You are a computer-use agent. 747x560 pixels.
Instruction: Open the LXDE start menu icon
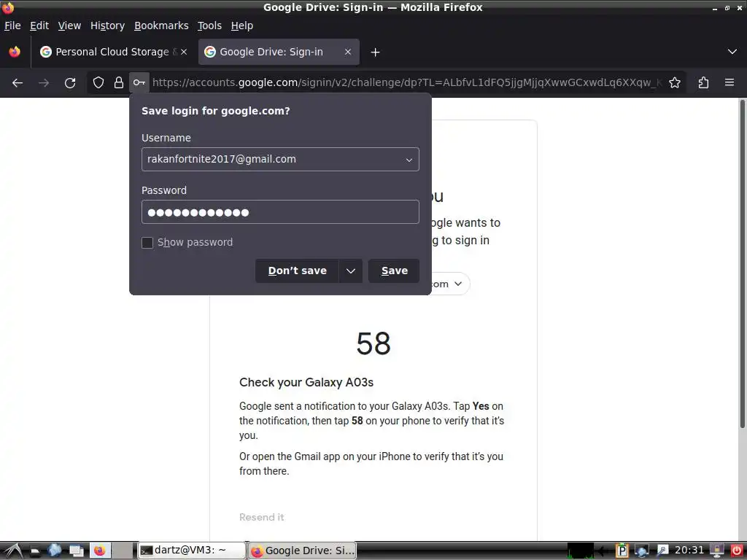[13, 551]
